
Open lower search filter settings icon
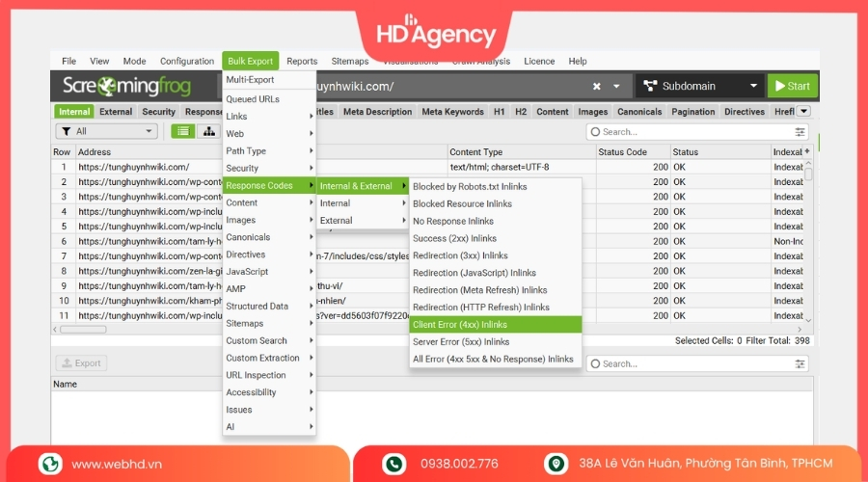pyautogui.click(x=800, y=363)
